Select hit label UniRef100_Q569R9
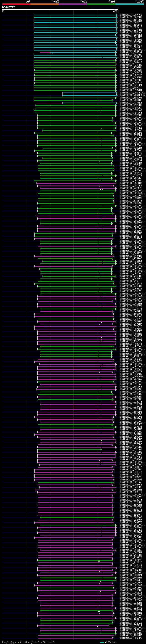 [x=131, y=397]
